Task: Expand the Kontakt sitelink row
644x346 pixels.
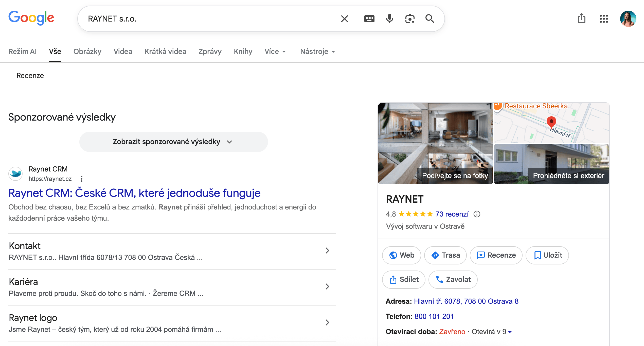Action: click(172, 251)
